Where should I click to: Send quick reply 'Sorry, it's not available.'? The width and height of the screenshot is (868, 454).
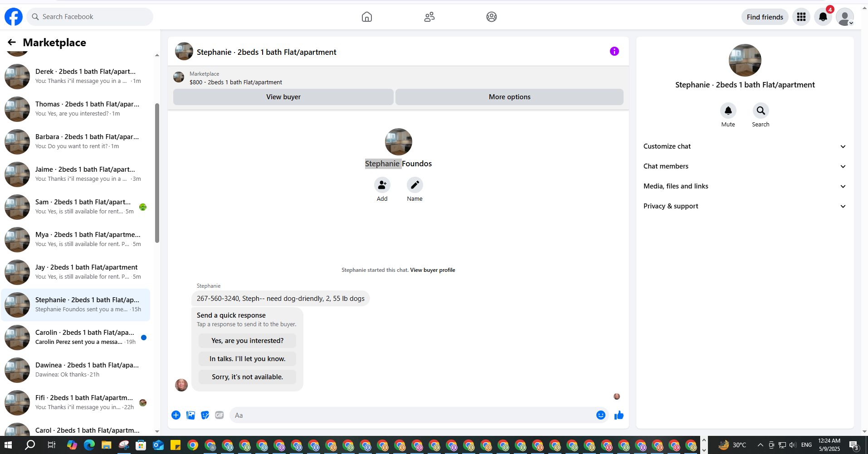point(247,377)
